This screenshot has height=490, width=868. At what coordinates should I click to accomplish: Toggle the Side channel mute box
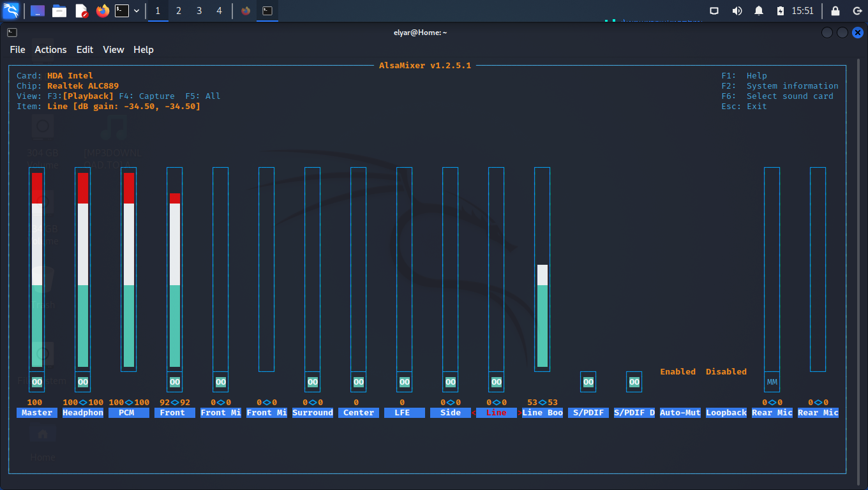(x=451, y=382)
